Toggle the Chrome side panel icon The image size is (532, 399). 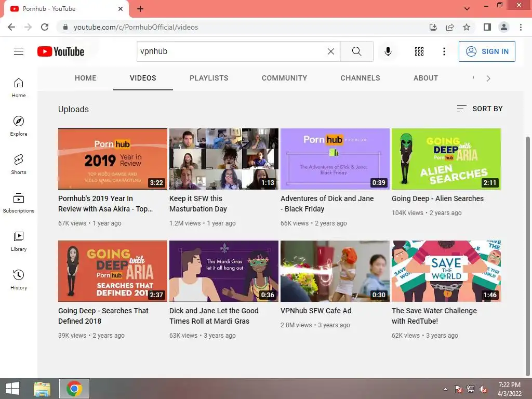click(x=487, y=27)
